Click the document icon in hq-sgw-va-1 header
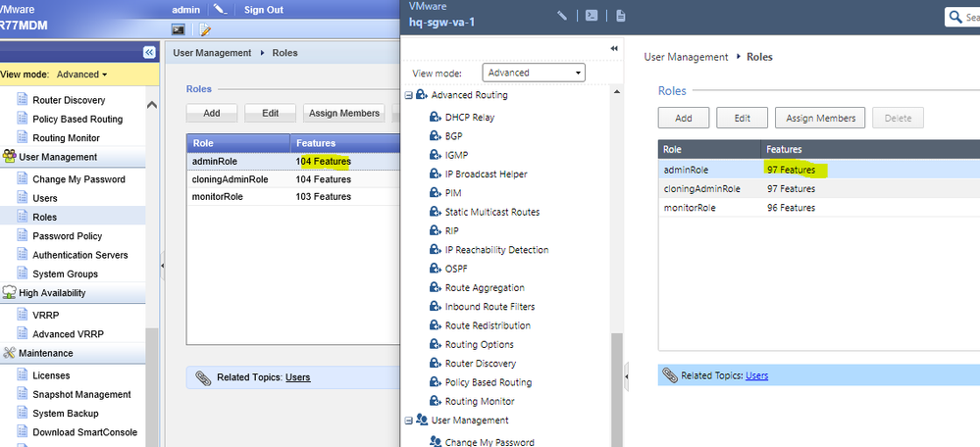The image size is (980, 447). click(x=620, y=16)
